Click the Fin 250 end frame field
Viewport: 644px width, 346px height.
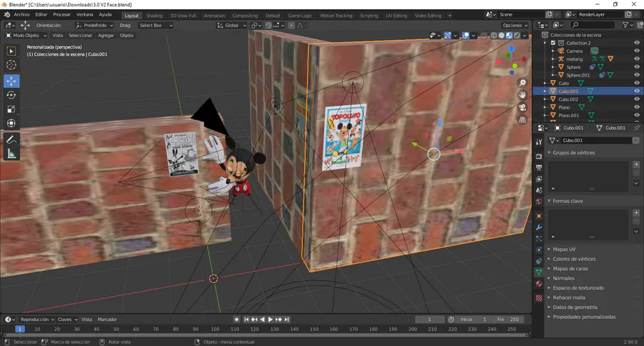click(x=508, y=320)
